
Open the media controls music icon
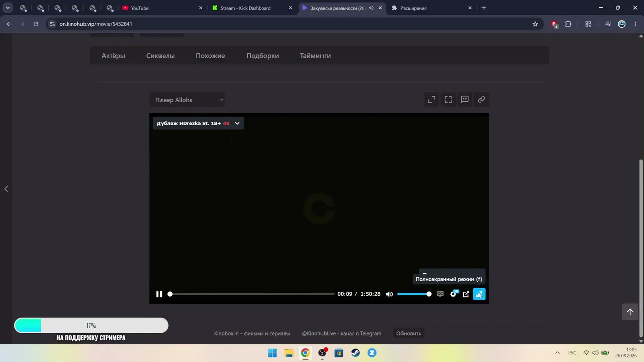pyautogui.click(x=608, y=24)
